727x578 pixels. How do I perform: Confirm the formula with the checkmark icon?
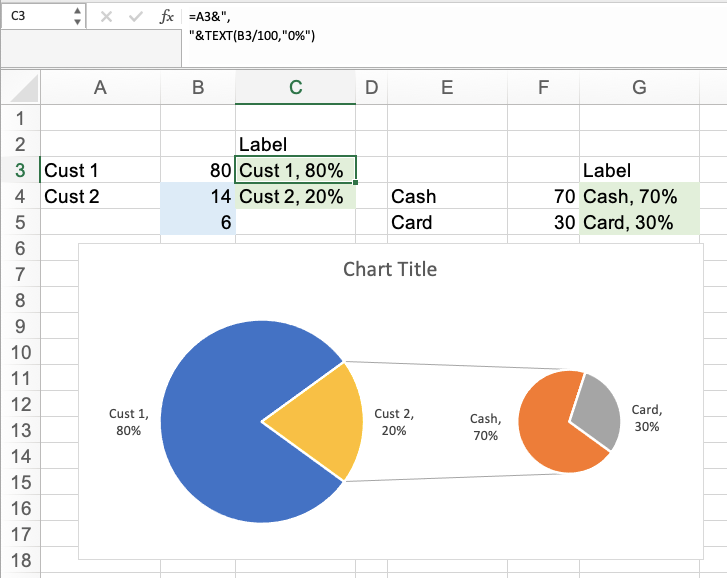(135, 17)
